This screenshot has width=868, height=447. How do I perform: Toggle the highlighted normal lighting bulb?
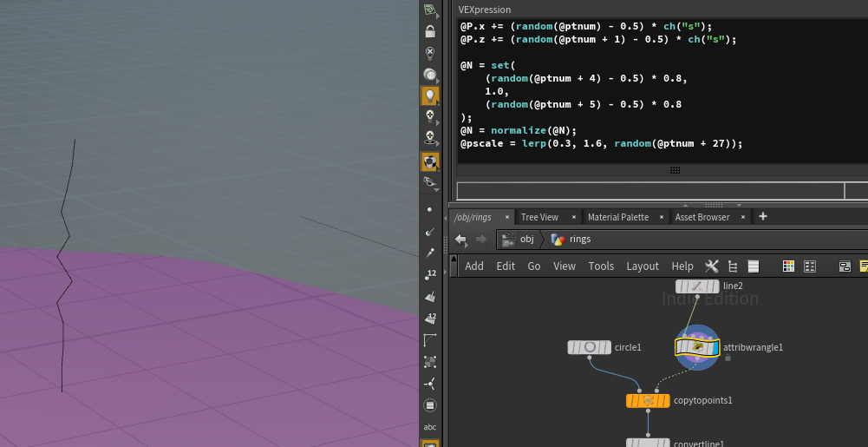430,95
